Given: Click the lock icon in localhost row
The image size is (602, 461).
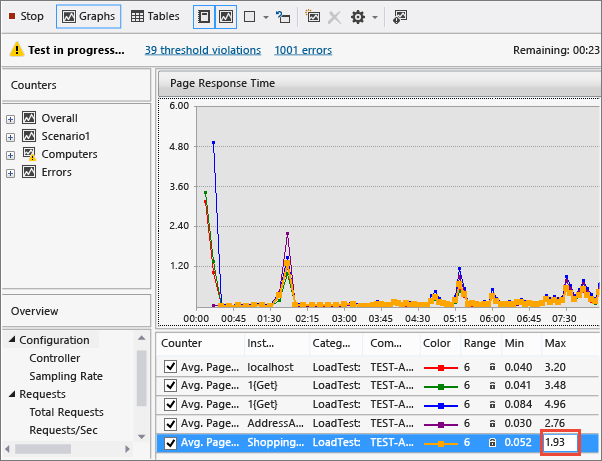Looking at the screenshot, I should pos(492,367).
